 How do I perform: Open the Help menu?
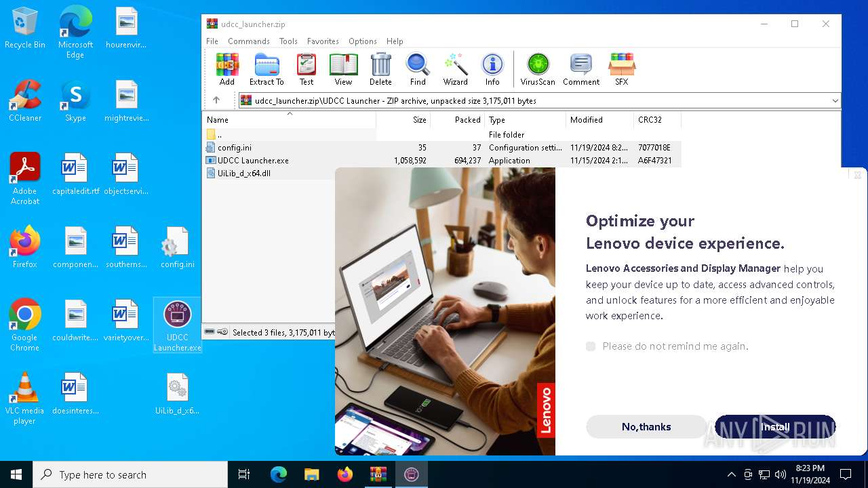[395, 41]
